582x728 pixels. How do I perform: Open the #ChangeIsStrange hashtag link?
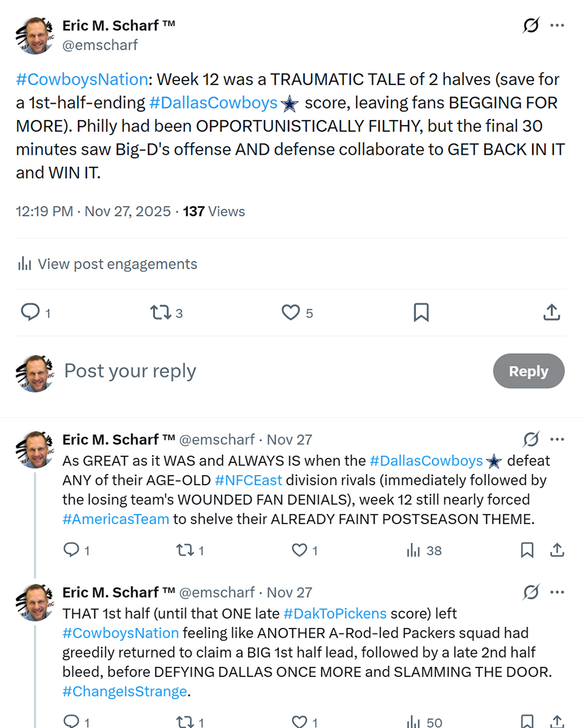point(124,692)
